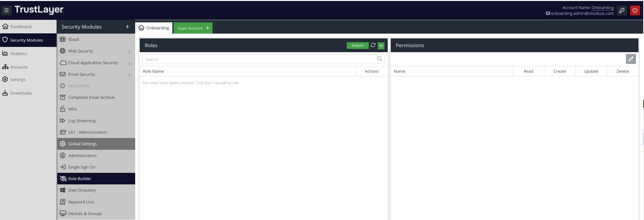Click the Permissions panel title

click(410, 45)
